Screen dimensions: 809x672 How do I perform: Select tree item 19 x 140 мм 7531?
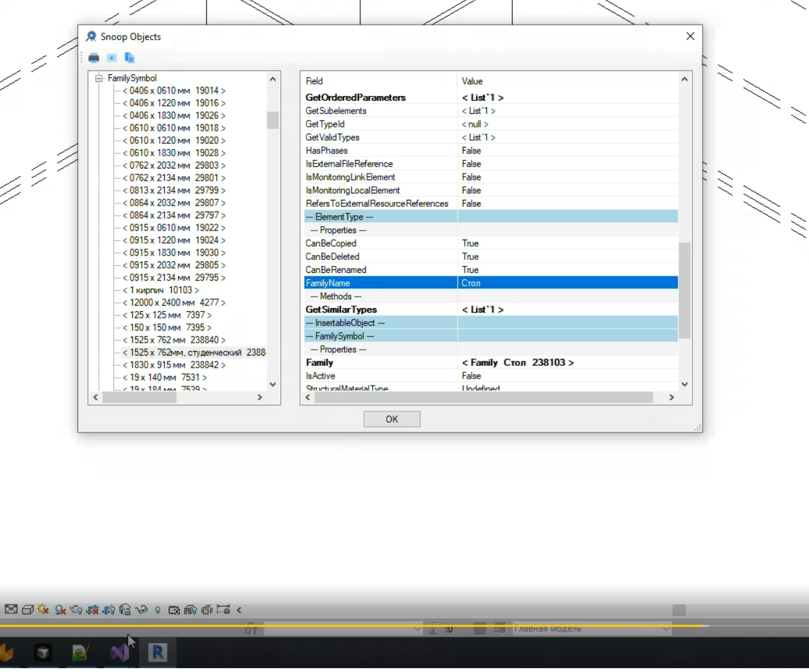(164, 377)
